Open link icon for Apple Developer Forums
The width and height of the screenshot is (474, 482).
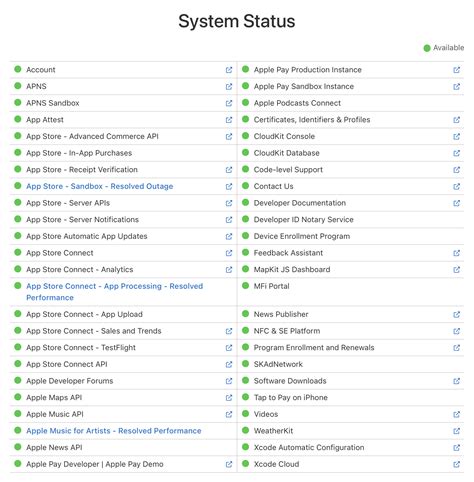click(229, 381)
